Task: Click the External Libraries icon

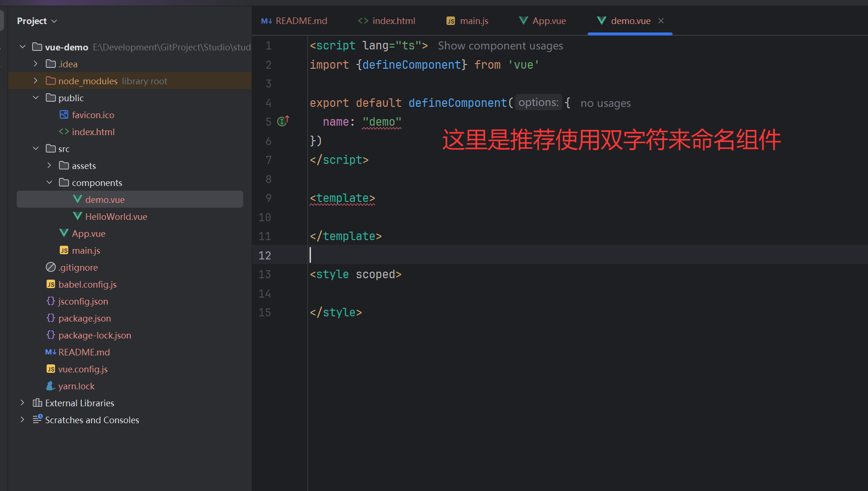Action: click(x=37, y=402)
